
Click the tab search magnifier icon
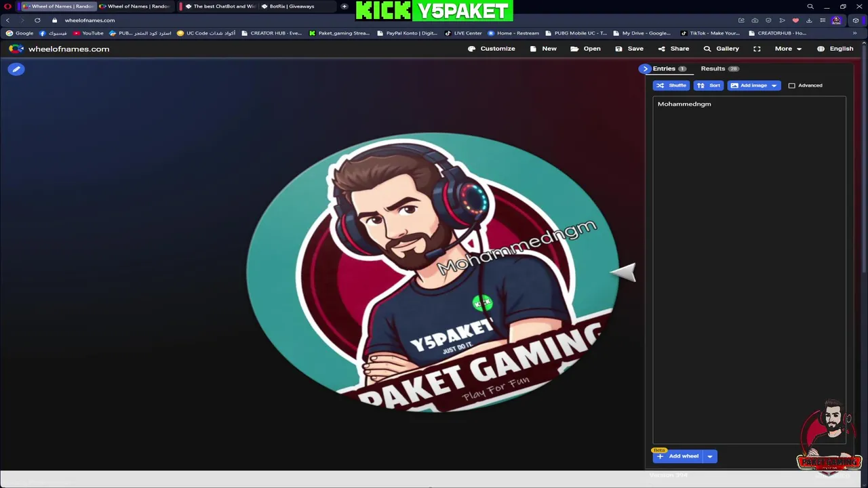pos(810,6)
